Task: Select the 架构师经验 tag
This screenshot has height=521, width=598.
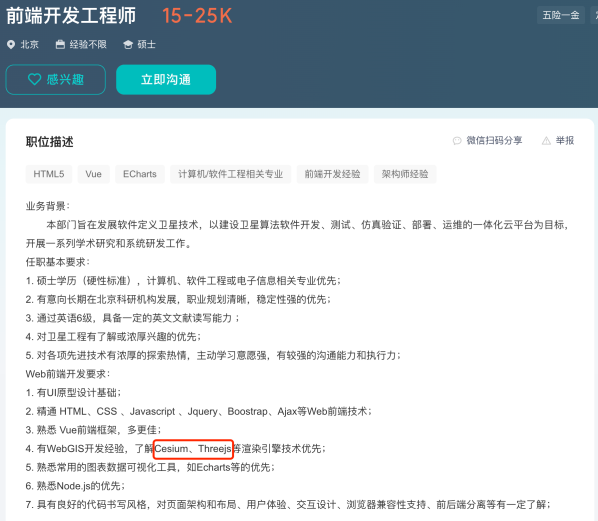Action: [x=405, y=174]
